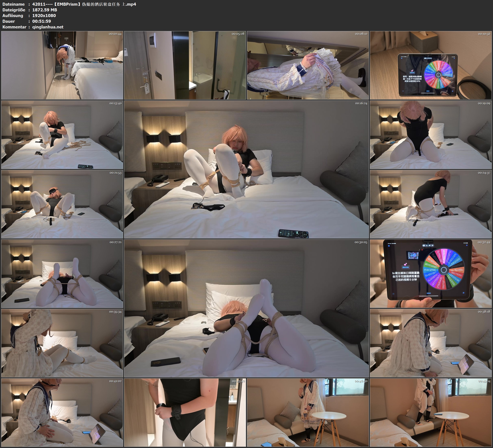Select the frame timestamped 00:24:37
The image size is (493, 448).
(x=431, y=204)
